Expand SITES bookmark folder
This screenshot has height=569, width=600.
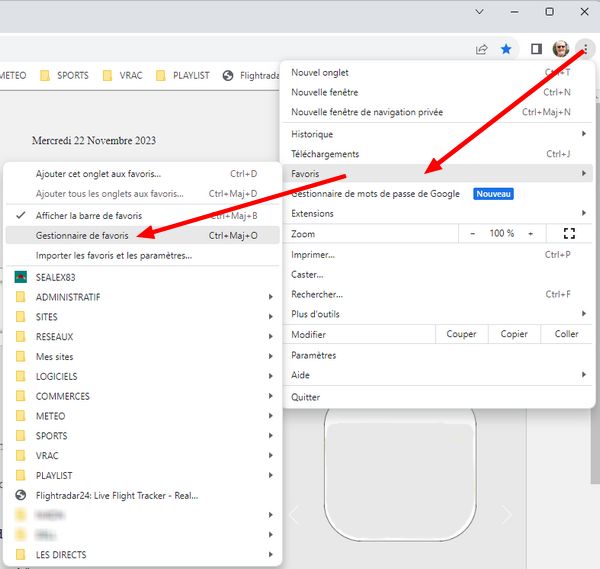[142, 317]
